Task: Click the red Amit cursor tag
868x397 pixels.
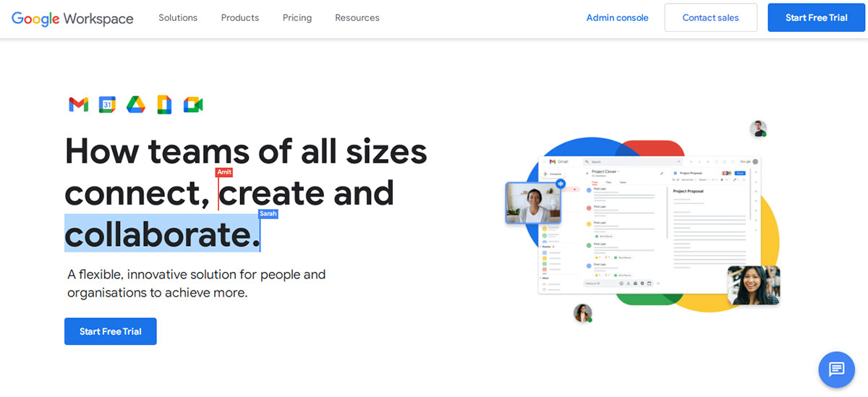Action: pyautogui.click(x=224, y=172)
